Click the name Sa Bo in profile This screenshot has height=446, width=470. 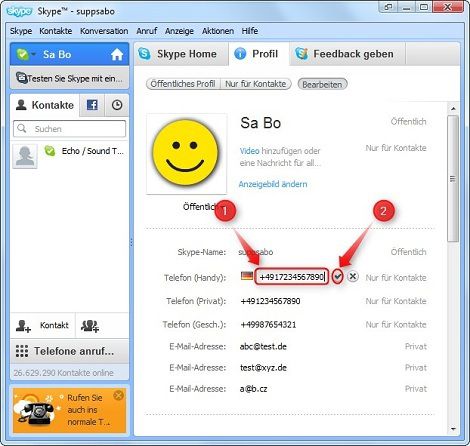pyautogui.click(x=260, y=123)
